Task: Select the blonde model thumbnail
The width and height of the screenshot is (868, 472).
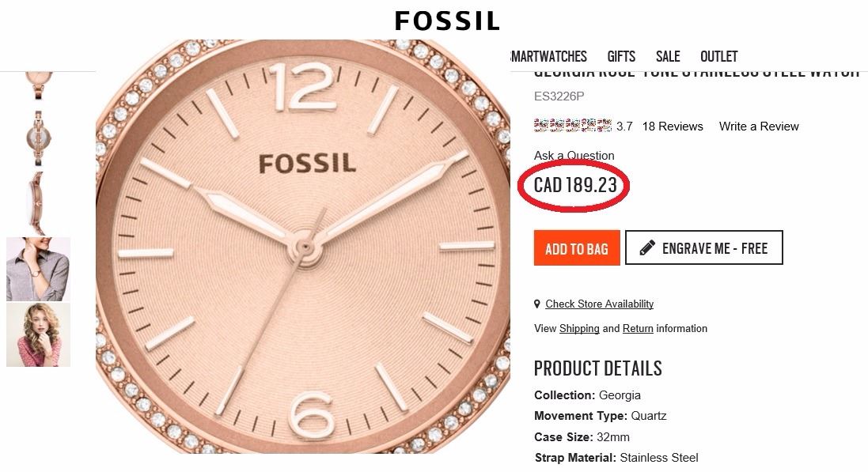Action: tap(38, 334)
